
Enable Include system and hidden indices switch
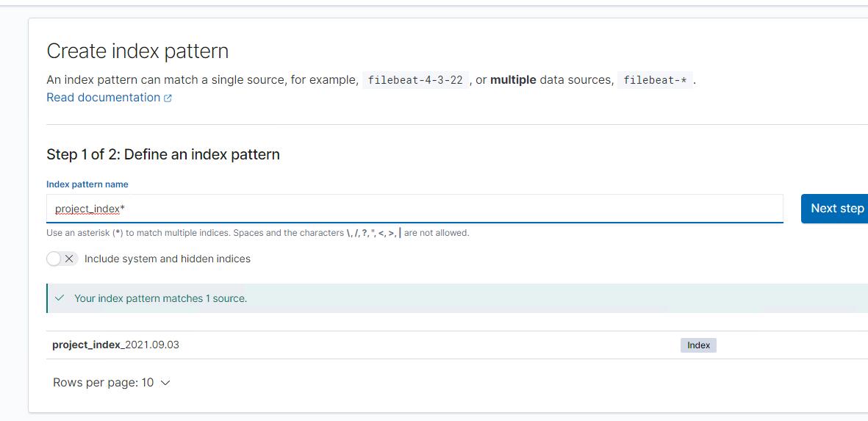click(x=62, y=259)
